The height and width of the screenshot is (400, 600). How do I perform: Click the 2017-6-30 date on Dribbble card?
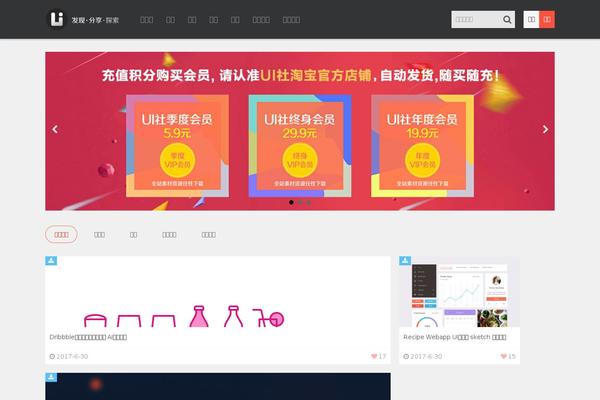[72, 356]
